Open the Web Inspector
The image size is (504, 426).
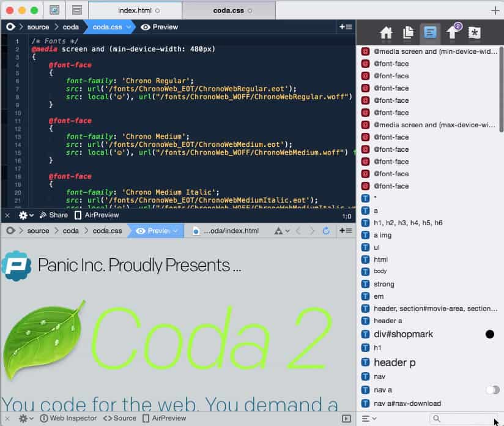click(x=68, y=418)
